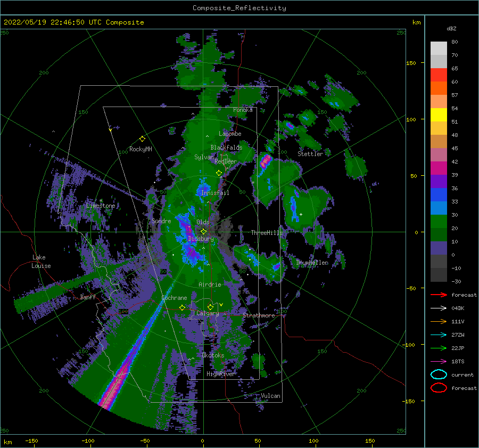
Task: Click the dBZ legend heading
Action: 451,29
